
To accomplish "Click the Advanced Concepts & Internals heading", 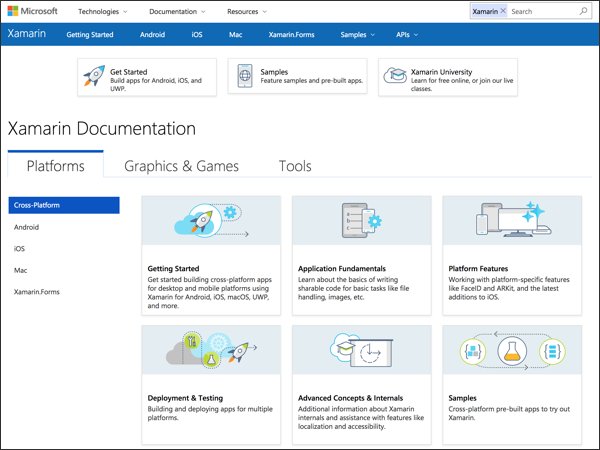I will click(351, 398).
